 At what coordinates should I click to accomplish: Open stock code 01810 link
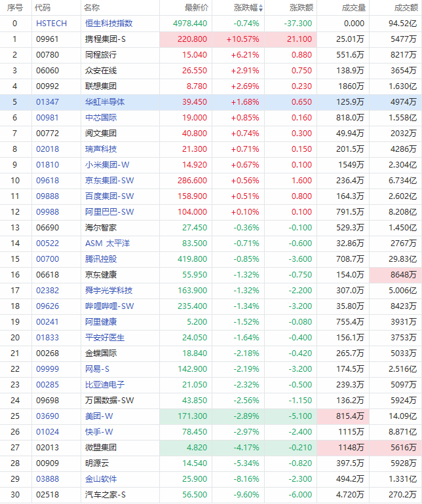(x=47, y=165)
